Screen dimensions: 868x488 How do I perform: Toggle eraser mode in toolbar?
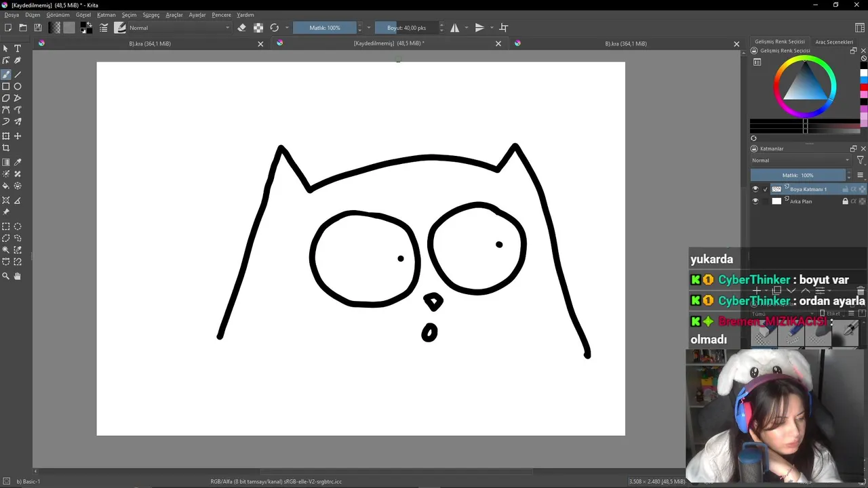[x=242, y=28]
